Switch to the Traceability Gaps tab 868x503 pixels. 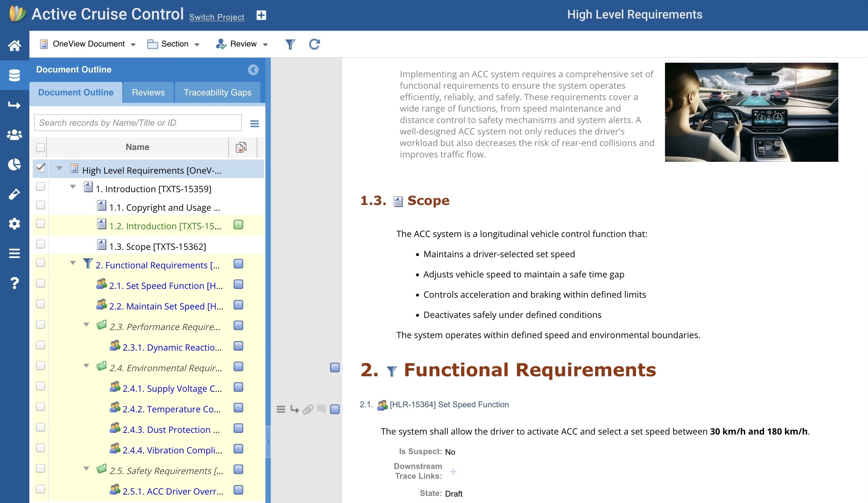(218, 92)
